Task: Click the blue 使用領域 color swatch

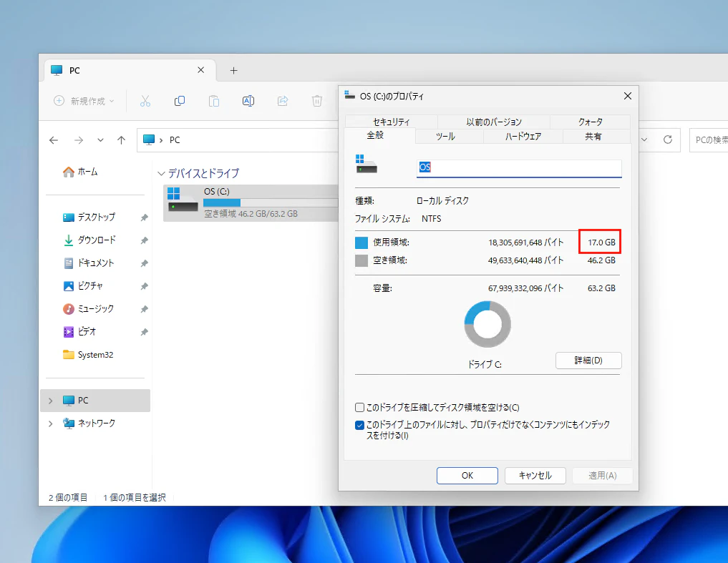Action: (x=361, y=243)
